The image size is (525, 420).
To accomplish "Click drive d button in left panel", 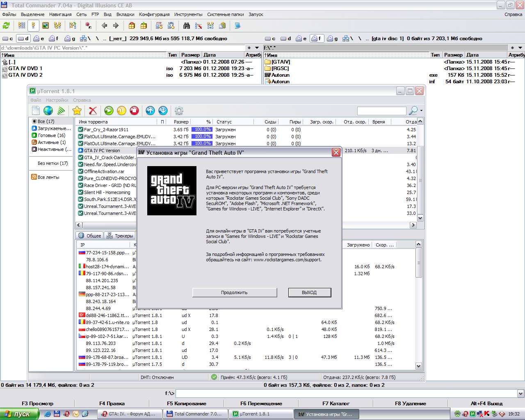I will [23, 39].
